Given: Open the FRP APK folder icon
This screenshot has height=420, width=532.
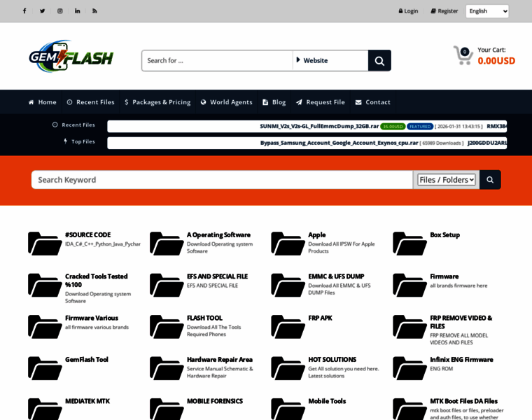Looking at the screenshot, I should [288, 327].
